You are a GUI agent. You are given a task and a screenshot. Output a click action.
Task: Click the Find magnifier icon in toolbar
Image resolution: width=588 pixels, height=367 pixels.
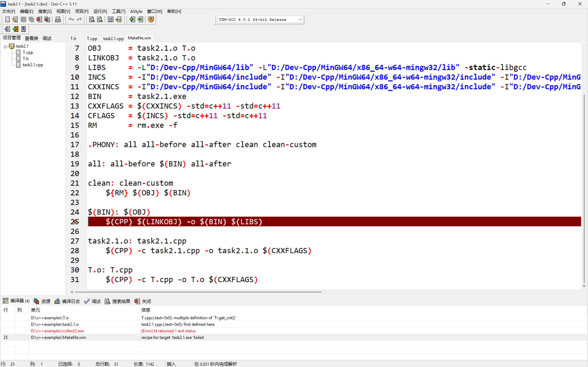pyautogui.click(x=92, y=20)
